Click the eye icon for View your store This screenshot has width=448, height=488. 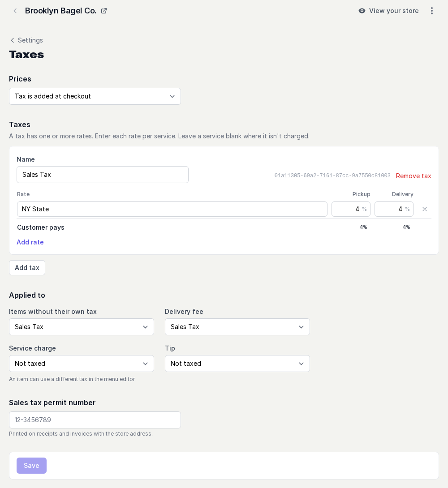click(362, 11)
